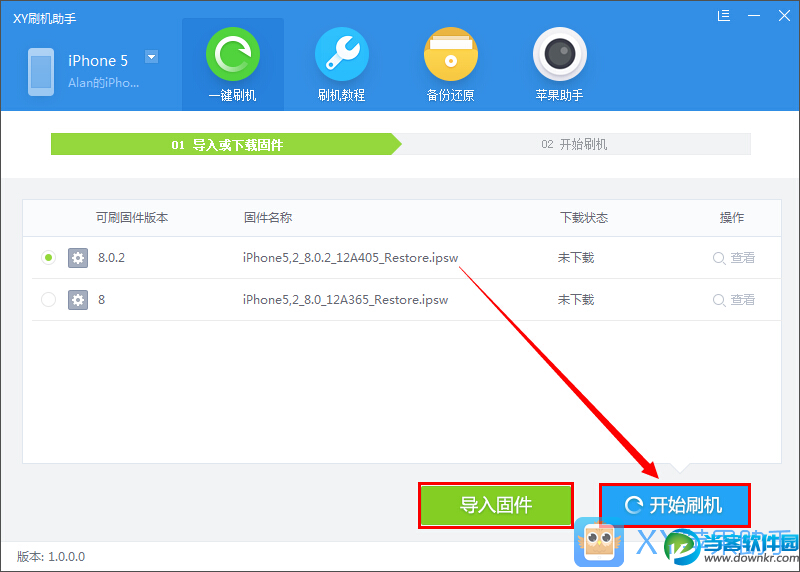The height and width of the screenshot is (572, 800).
Task: Open the 苹果助手 Apple assistant tab
Action: (560, 64)
